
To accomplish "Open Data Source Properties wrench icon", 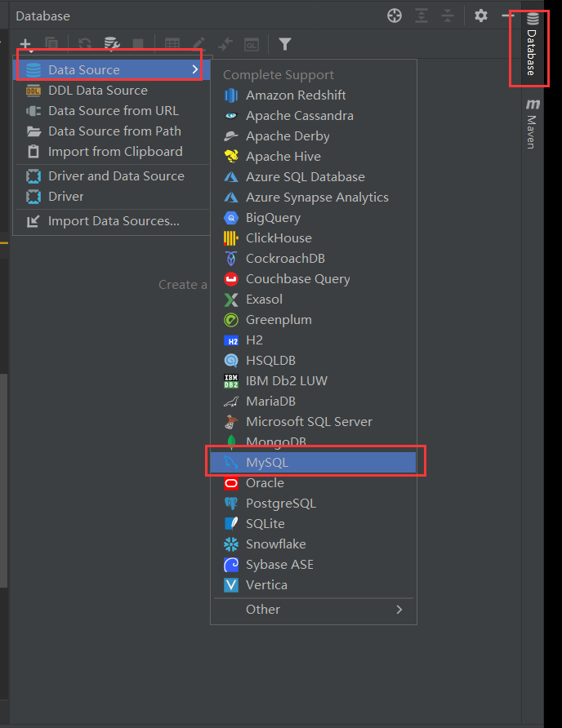I will (112, 44).
